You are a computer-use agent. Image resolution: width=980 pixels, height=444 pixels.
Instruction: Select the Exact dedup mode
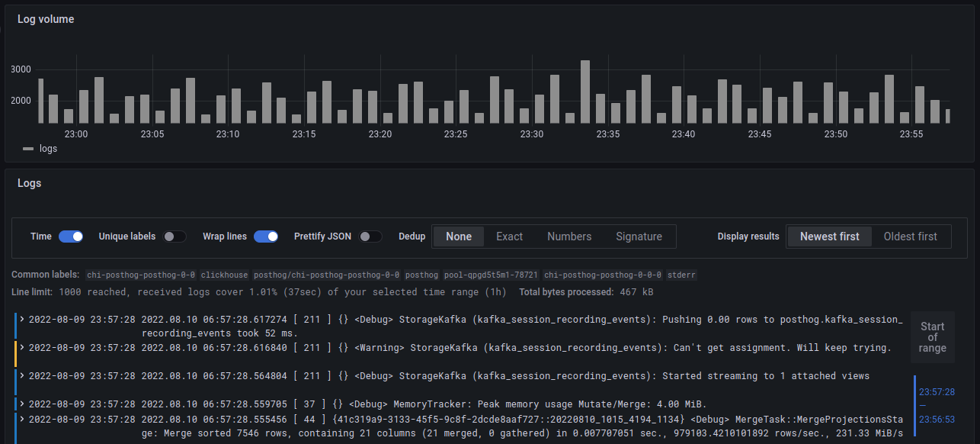point(508,236)
